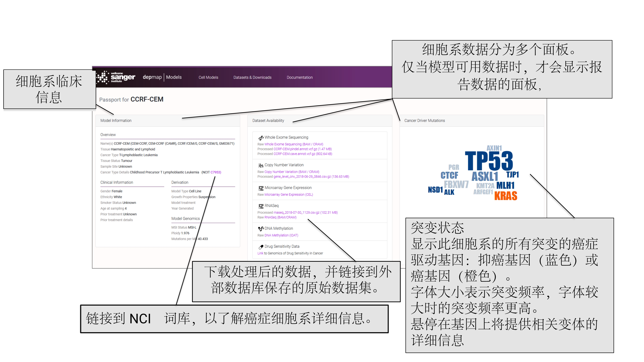Open Microarray Gene Expression (CEL) link
This screenshot has height=362, width=644.
coord(288,195)
